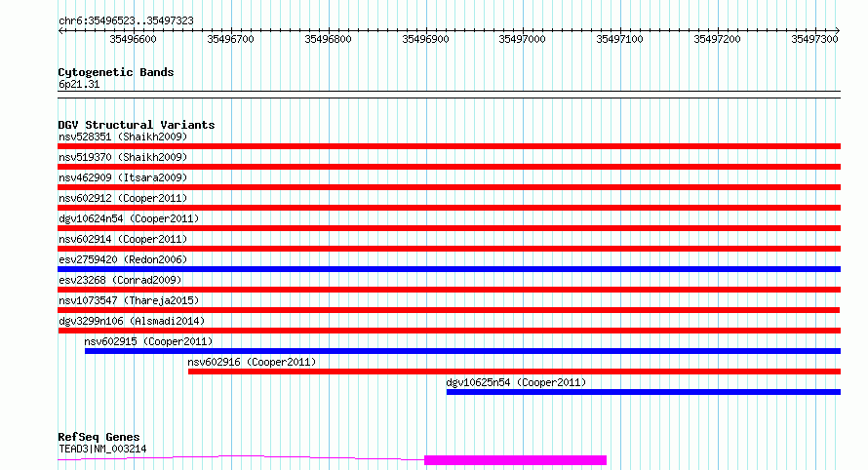Click the Cytogenetic Bands track title
The image size is (868, 470).
click(x=116, y=72)
